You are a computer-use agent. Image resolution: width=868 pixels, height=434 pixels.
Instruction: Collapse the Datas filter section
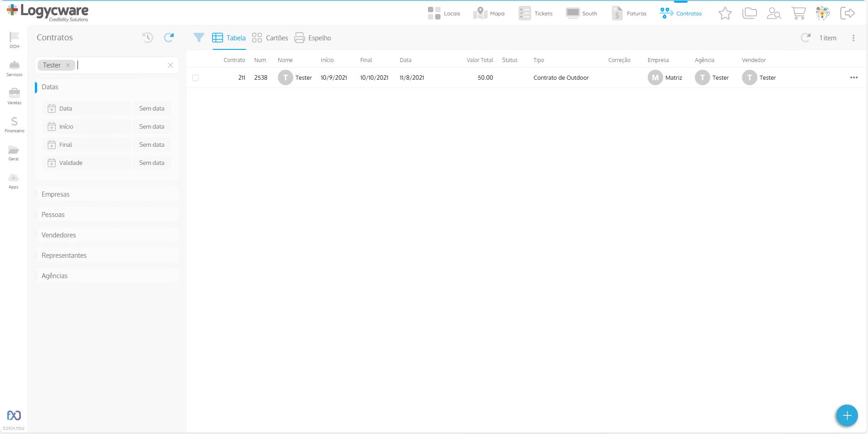pos(107,87)
